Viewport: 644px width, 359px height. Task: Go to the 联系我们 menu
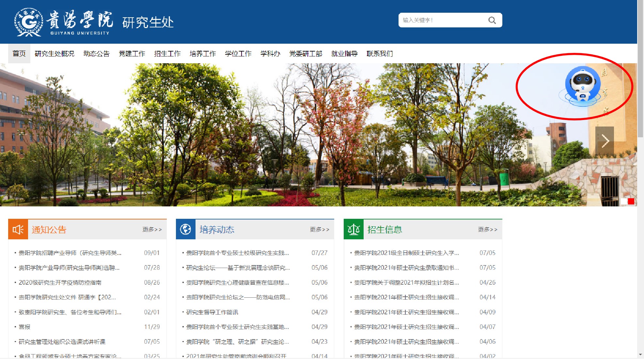(x=380, y=54)
